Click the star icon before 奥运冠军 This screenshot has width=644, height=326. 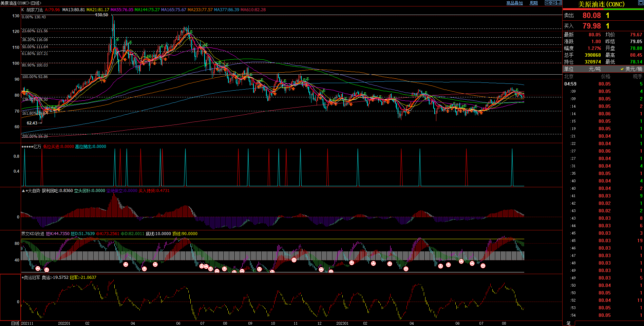pyautogui.click(x=23, y=277)
